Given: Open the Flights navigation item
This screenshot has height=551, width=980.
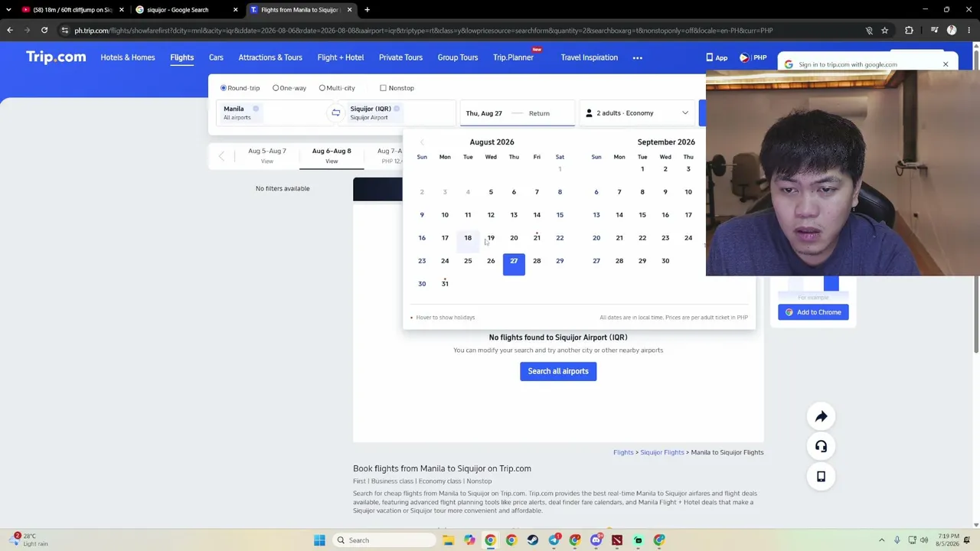Looking at the screenshot, I should pos(182,57).
